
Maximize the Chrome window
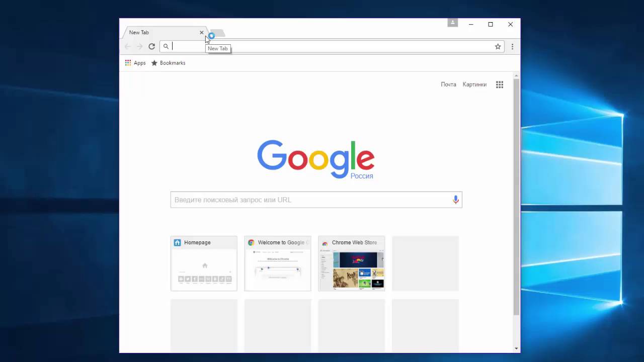click(491, 24)
